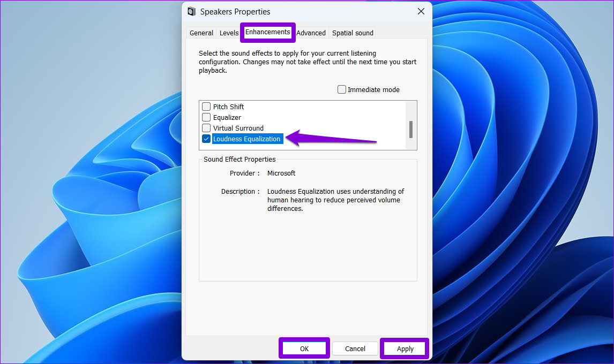The width and height of the screenshot is (614, 364).
Task: Enable the Equalizer sound effect
Action: 206,117
